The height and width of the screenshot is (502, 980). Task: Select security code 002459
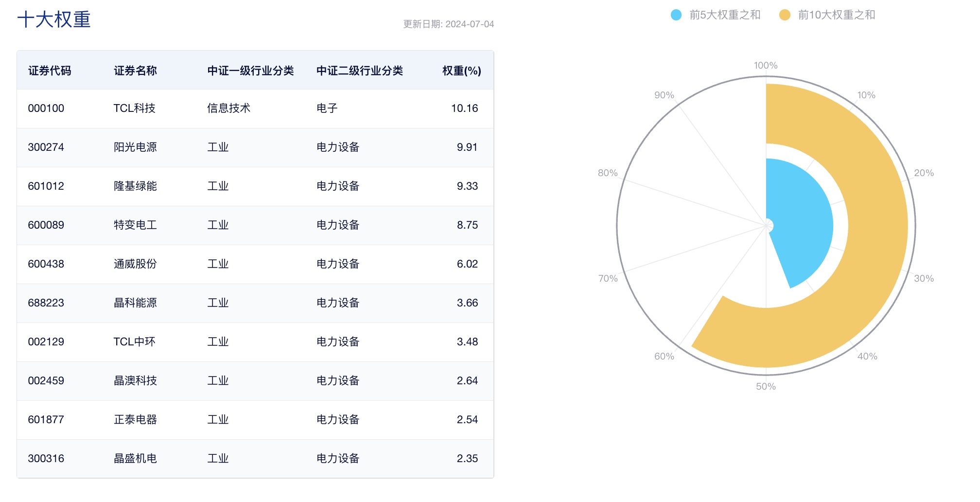click(x=46, y=380)
